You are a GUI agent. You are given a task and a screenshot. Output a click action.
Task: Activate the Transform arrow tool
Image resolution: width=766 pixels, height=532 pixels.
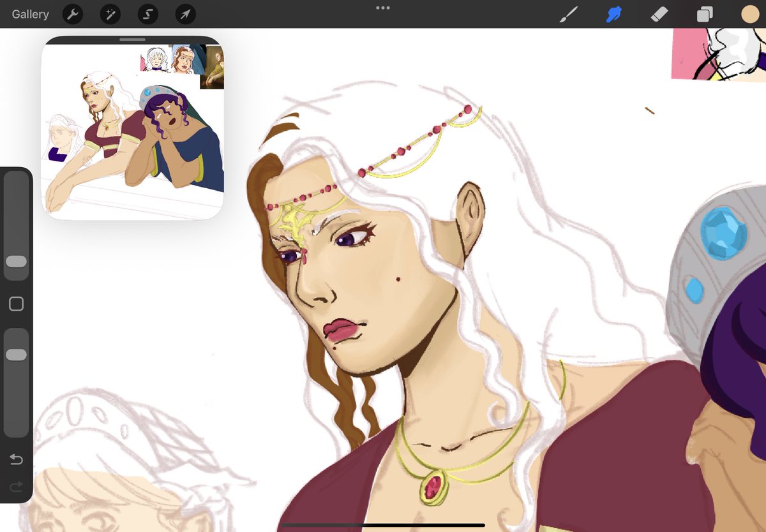[x=185, y=14]
